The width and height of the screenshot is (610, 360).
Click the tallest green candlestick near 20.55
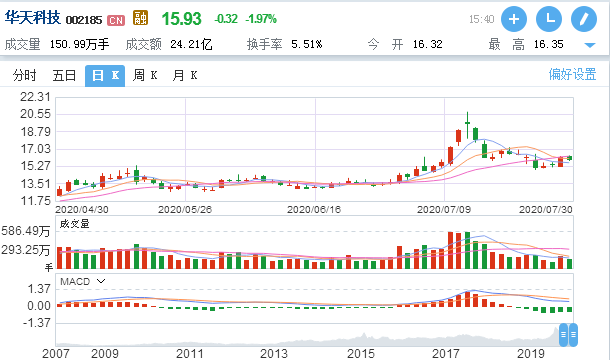point(467,125)
